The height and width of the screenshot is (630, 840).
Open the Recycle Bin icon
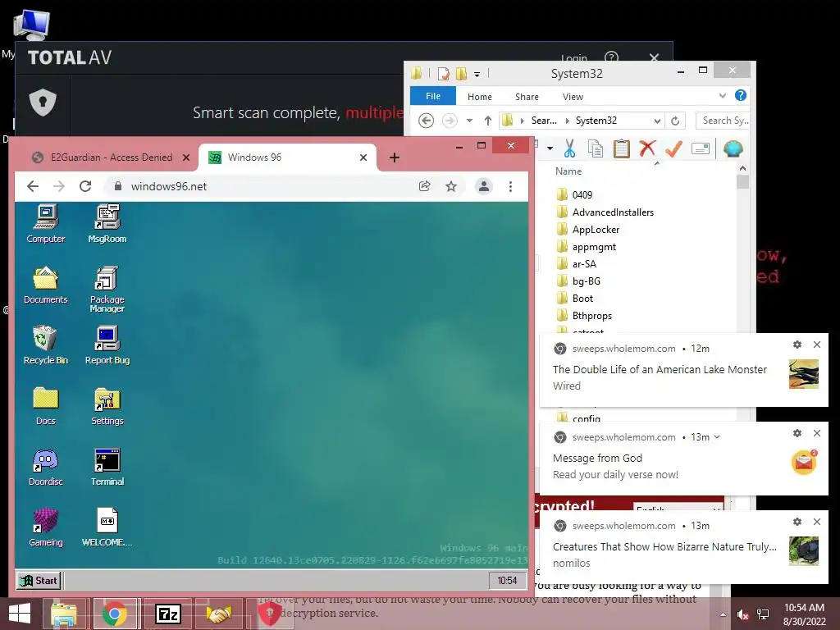click(x=46, y=345)
